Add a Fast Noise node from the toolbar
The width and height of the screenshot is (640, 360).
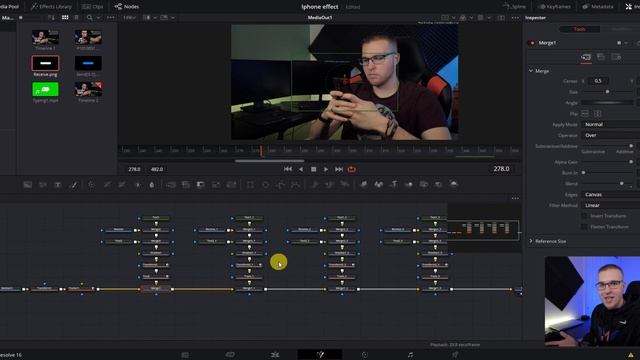(43, 185)
